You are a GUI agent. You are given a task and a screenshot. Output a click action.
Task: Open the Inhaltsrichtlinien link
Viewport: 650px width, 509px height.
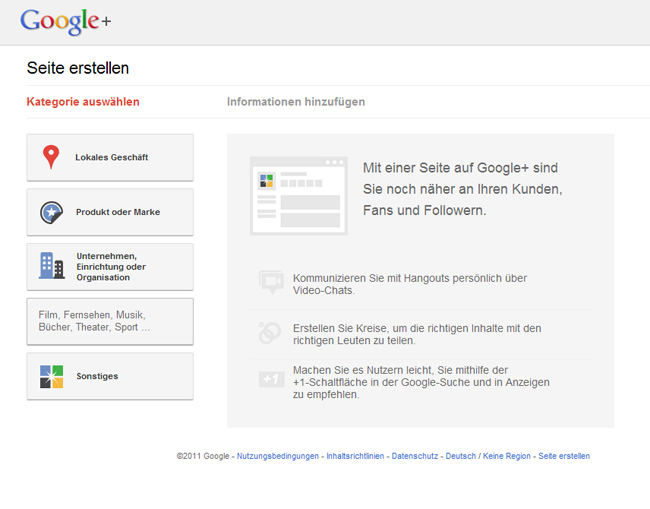[x=355, y=456]
